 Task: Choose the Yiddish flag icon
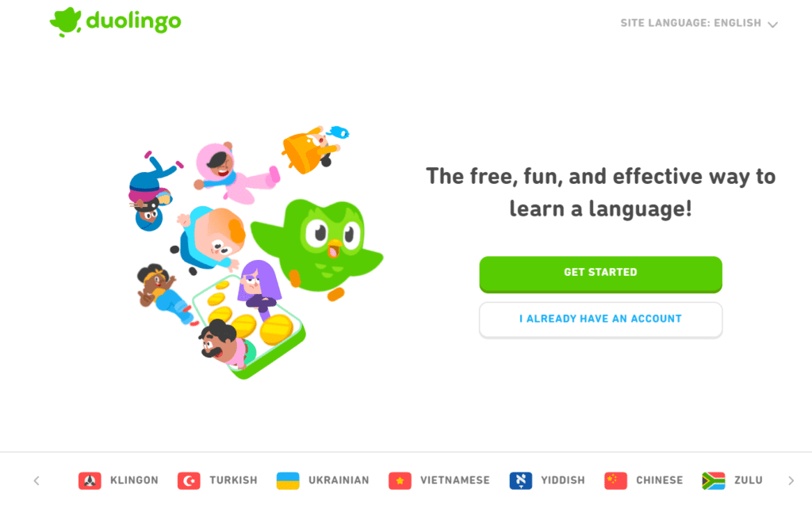[521, 480]
